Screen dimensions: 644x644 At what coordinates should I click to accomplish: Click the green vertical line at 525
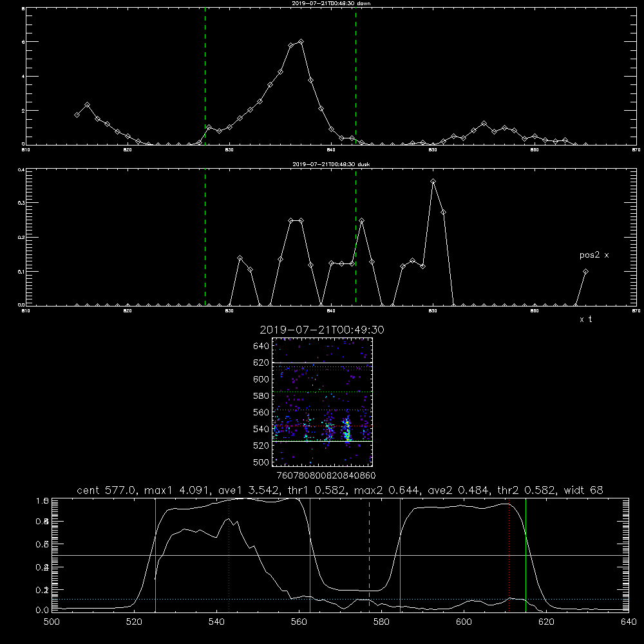[155, 555]
